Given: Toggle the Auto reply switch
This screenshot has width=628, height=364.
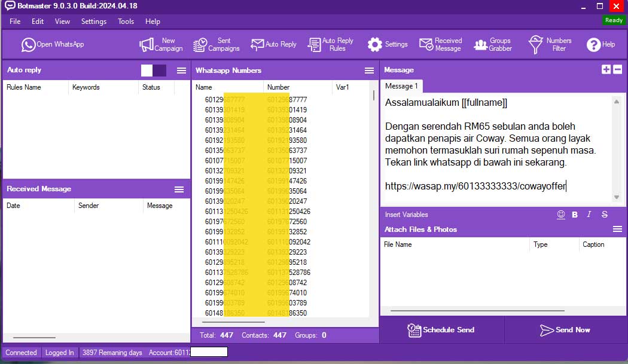Looking at the screenshot, I should point(154,71).
